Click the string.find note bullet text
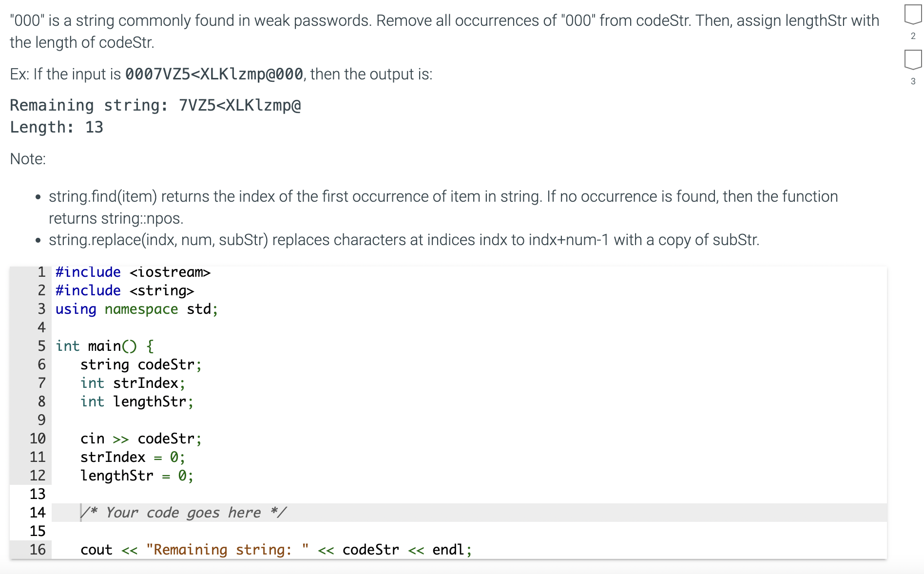 (341, 196)
